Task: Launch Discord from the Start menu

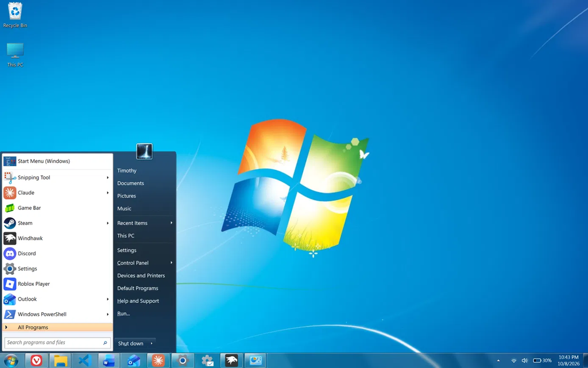Action: coord(57,254)
